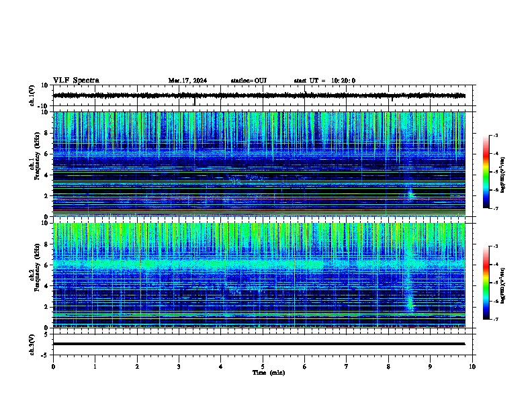Click the "VLF Spectra" plot title
The width and height of the screenshot is (532, 411).
(76, 81)
